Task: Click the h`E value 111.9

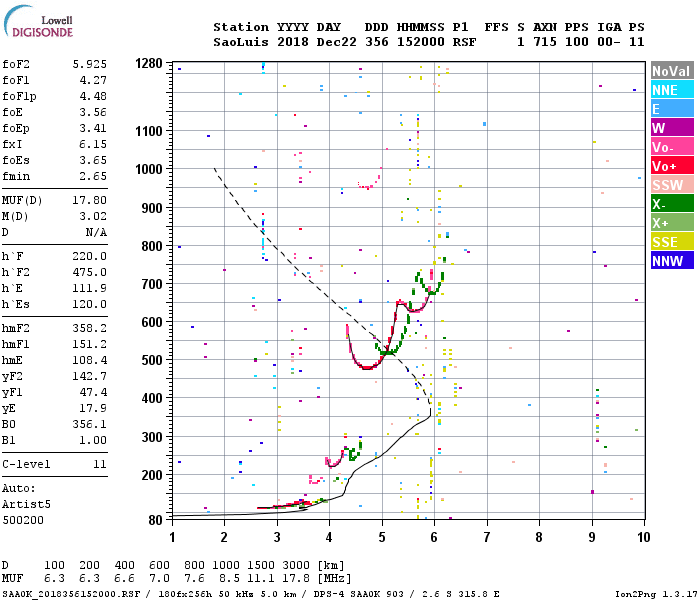Action: click(90, 288)
